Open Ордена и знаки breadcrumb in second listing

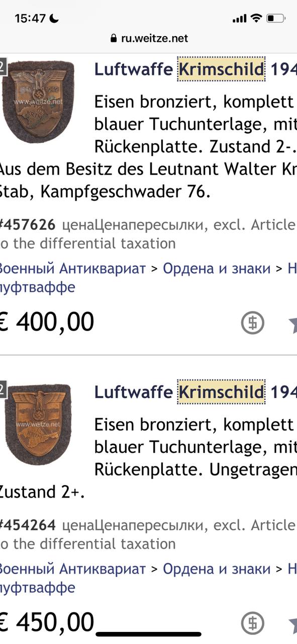pos(217,569)
